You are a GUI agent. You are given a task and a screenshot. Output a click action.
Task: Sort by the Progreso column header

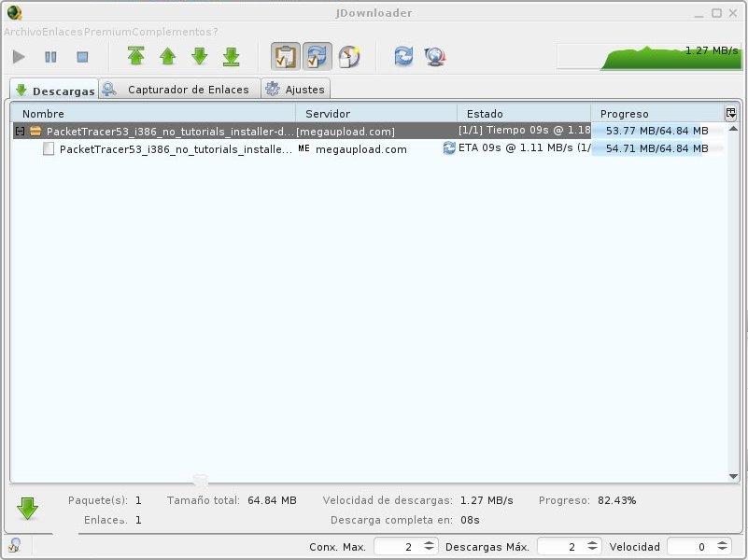coord(657,114)
